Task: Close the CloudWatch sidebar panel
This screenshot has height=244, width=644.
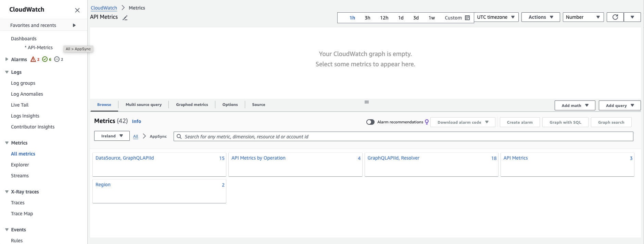Action: [77, 10]
